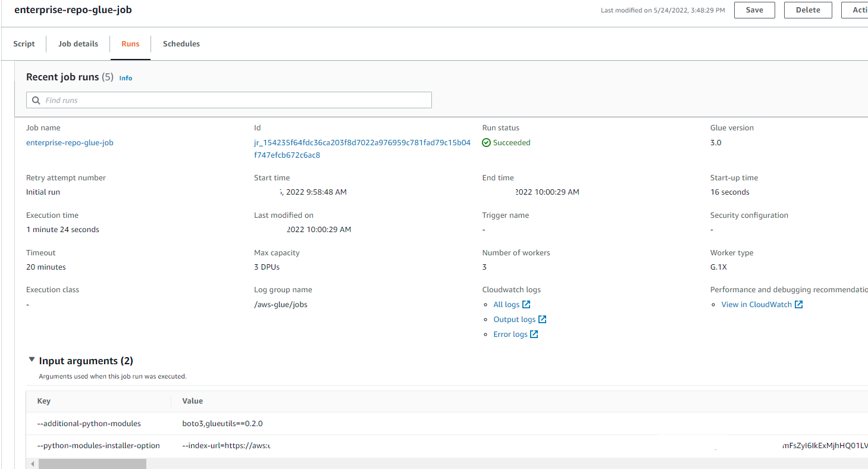Select the boto3,glueutils==0.2.0 value cell
868x469 pixels.
pyautogui.click(x=223, y=424)
